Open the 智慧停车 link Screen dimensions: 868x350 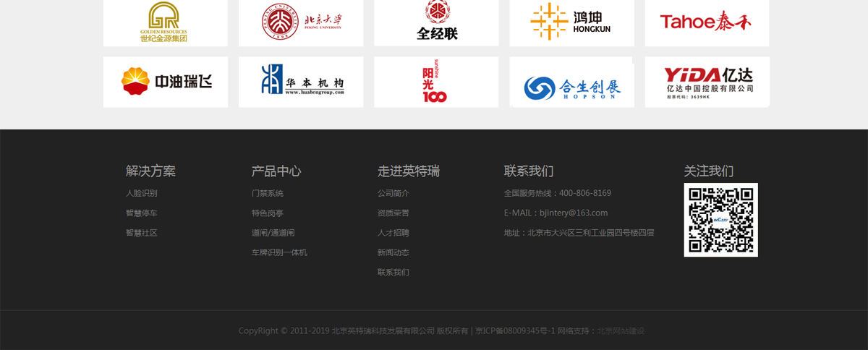click(142, 213)
